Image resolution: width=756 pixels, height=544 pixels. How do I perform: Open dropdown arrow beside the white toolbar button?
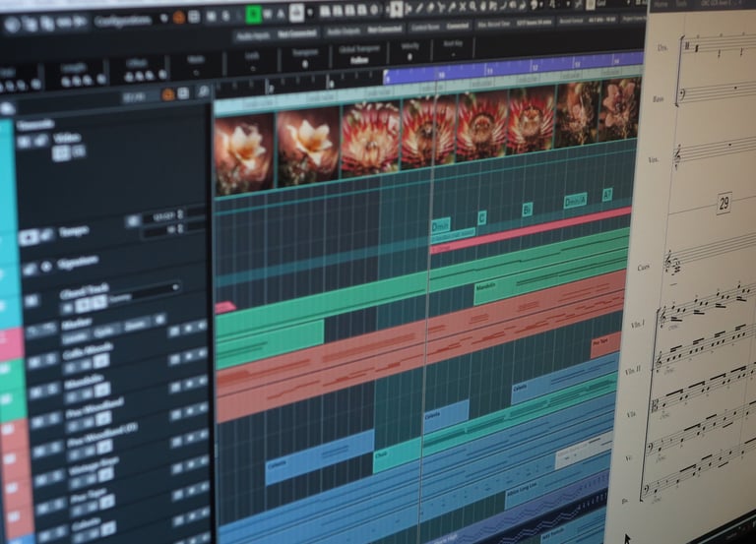click(309, 13)
